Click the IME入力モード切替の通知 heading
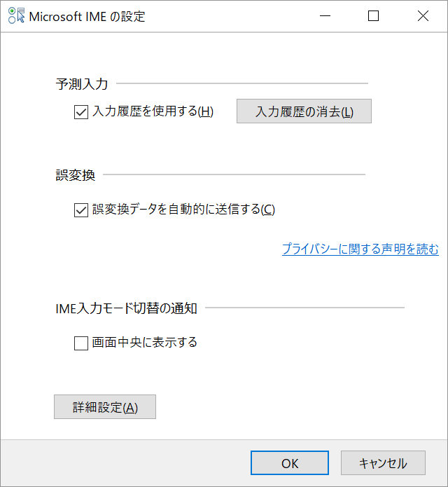This screenshot has height=487, width=448. click(x=125, y=308)
